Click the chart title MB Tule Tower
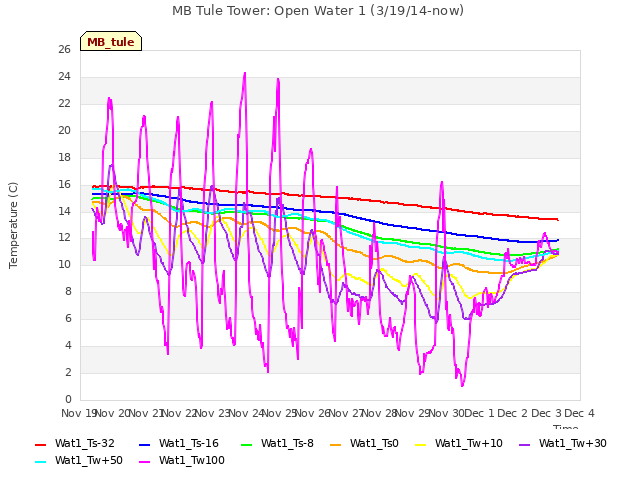 point(318,11)
